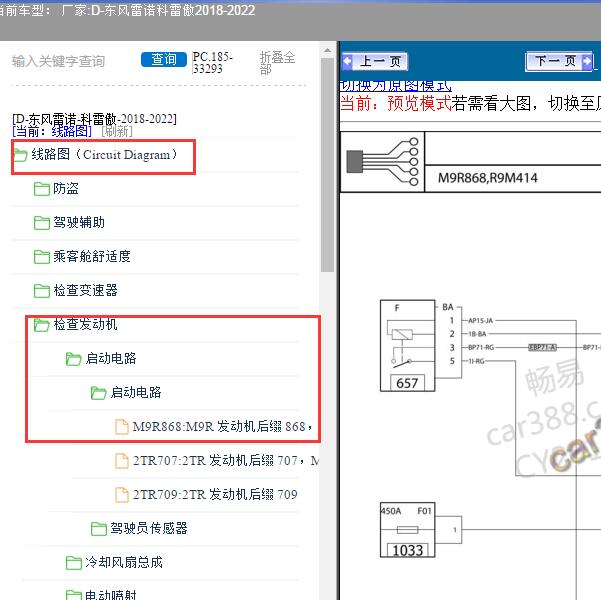Expand the 驾驶辅助 category

(79, 222)
